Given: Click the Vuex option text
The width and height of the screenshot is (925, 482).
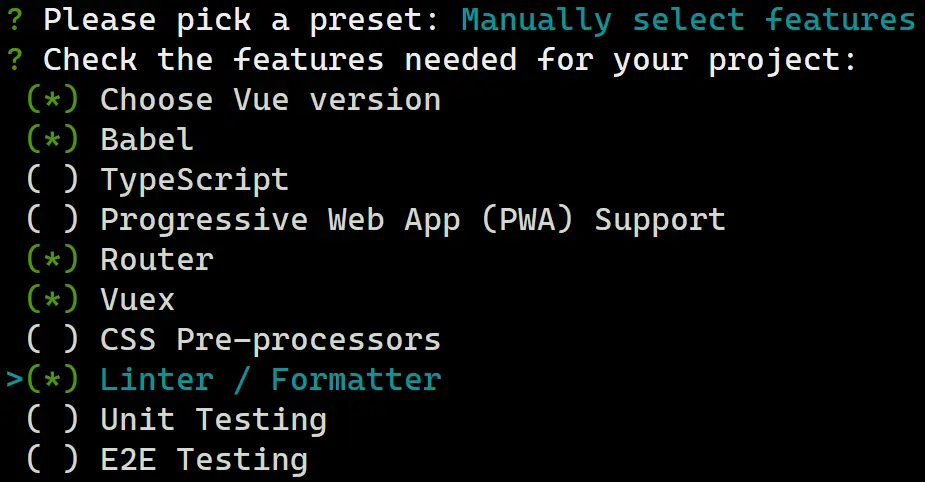Looking at the screenshot, I should (x=138, y=300).
